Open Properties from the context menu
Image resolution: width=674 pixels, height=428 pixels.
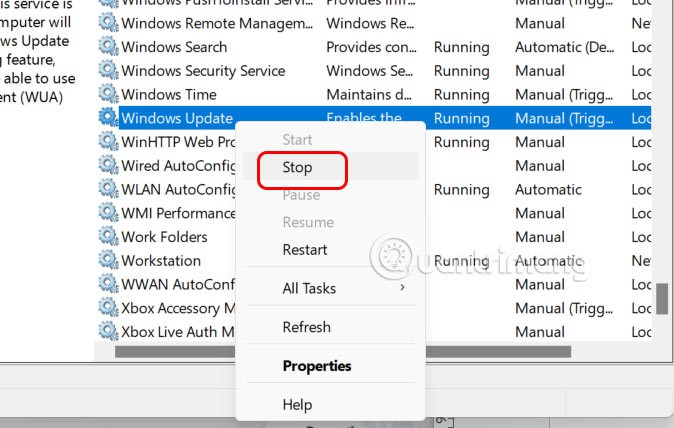click(x=317, y=366)
